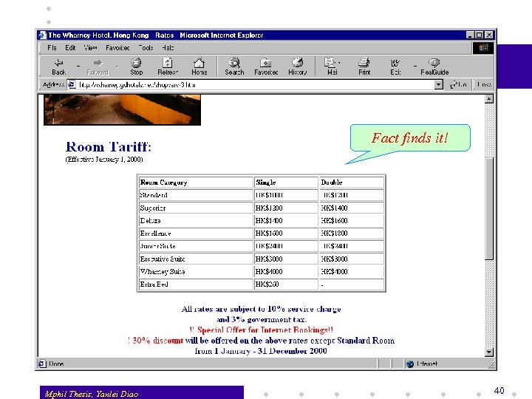Open the Favorites menu
The height and width of the screenshot is (399, 532).
click(x=117, y=48)
